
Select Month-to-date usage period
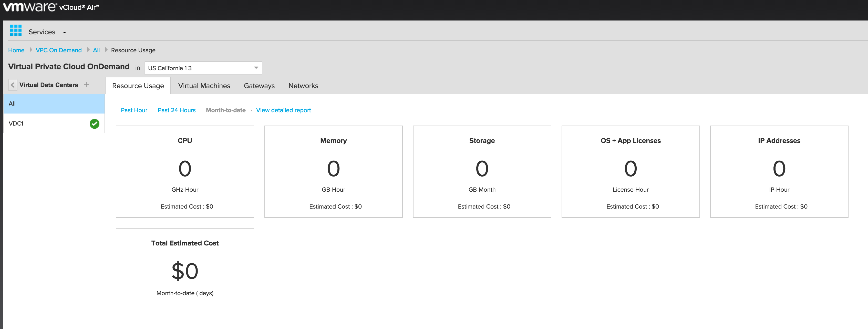pos(225,110)
